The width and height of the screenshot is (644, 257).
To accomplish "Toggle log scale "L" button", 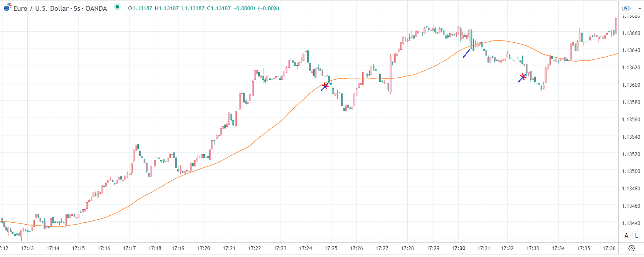I will [637, 235].
